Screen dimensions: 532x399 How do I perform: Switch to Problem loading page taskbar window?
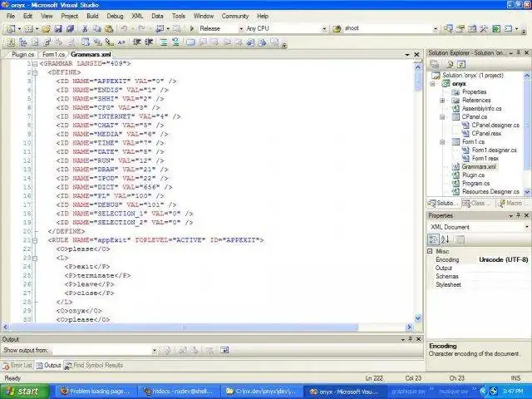(x=95, y=392)
